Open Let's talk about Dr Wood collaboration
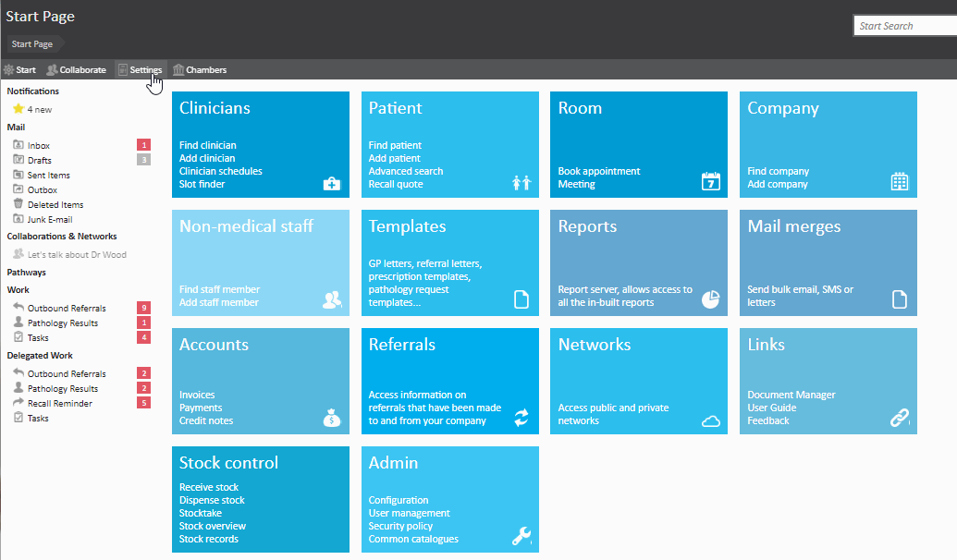Image resolution: width=957 pixels, height=560 pixels. click(77, 254)
